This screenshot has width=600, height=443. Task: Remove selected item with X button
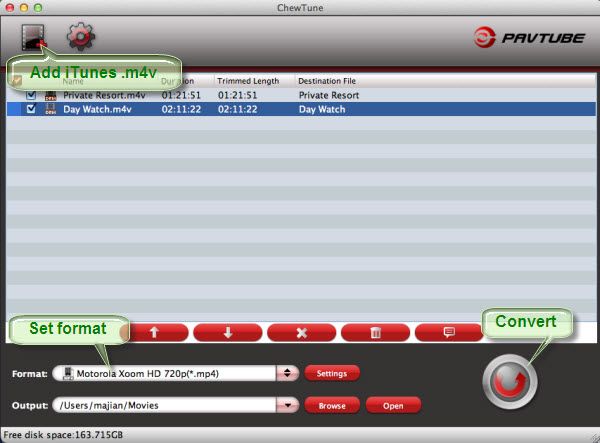click(302, 332)
